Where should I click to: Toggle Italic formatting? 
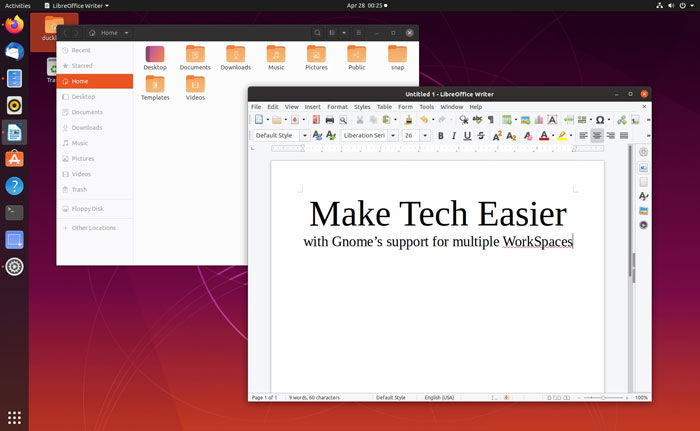coord(453,136)
